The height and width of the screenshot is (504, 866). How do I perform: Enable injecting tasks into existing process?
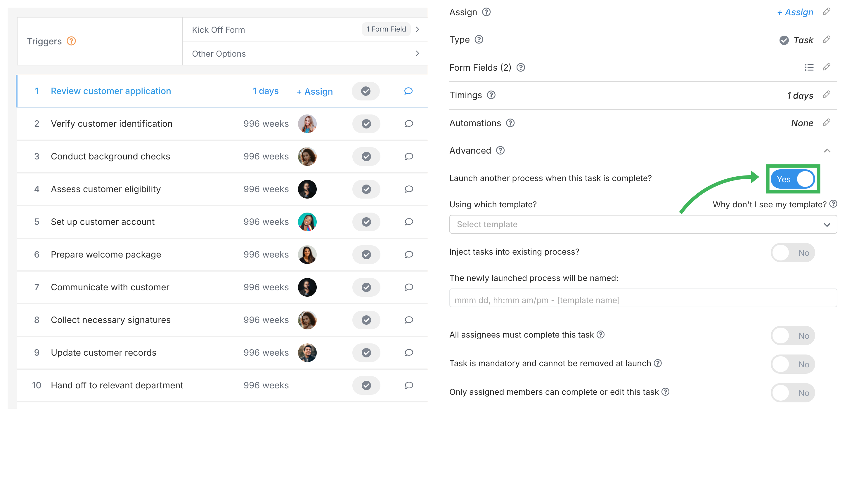coord(793,252)
